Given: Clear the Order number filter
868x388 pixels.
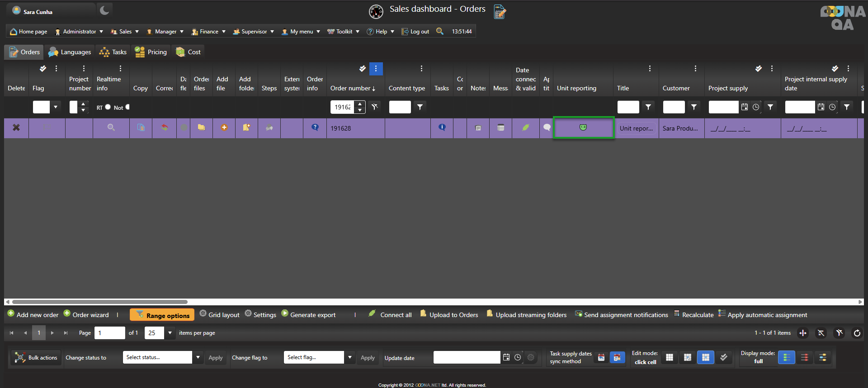Looking at the screenshot, I should tap(375, 107).
